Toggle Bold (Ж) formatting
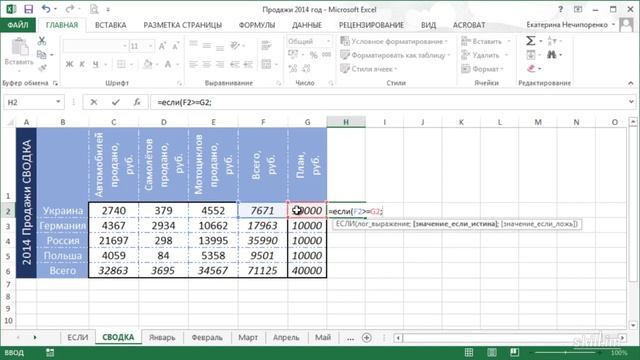This screenshot has width=640, height=360. 69,64
